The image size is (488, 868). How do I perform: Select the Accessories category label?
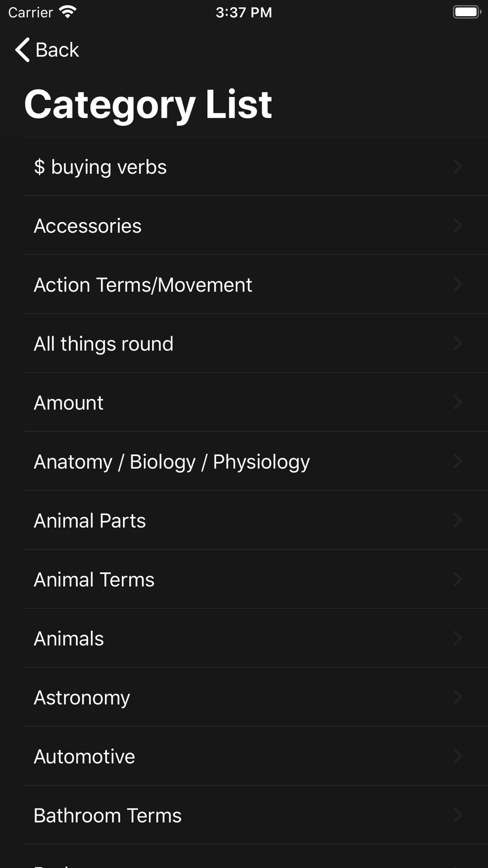tap(87, 226)
